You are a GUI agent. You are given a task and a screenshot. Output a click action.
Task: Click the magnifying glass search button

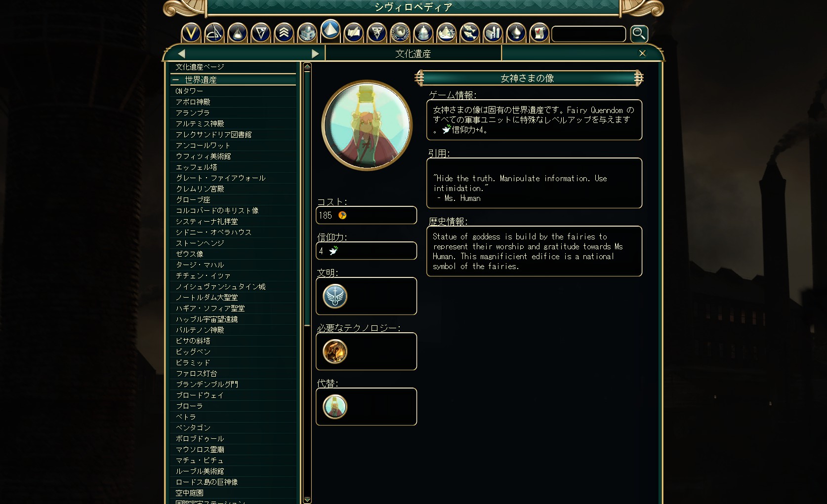coord(639,34)
